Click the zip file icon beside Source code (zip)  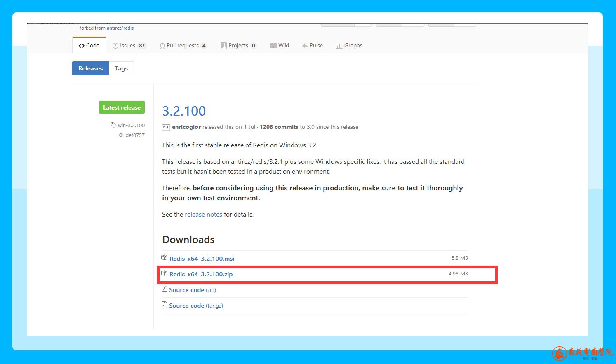pyautogui.click(x=164, y=289)
